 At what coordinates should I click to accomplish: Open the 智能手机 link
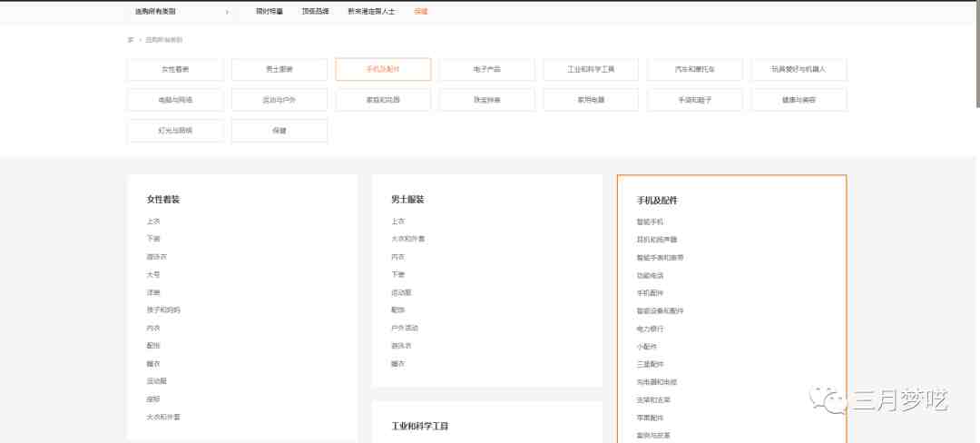(x=650, y=221)
